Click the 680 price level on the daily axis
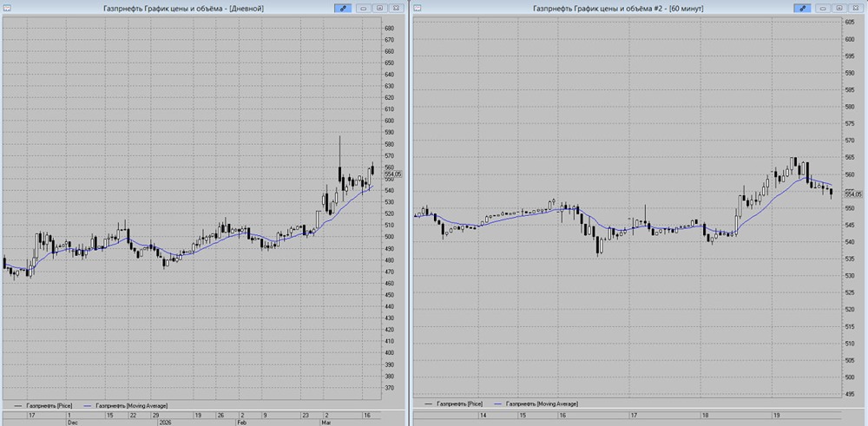The height and width of the screenshot is (426, 868). pyautogui.click(x=389, y=29)
